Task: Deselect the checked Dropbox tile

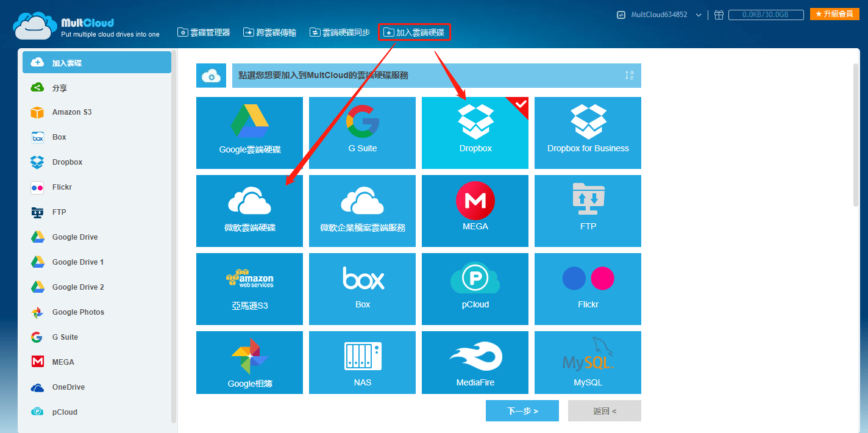Action: click(475, 133)
